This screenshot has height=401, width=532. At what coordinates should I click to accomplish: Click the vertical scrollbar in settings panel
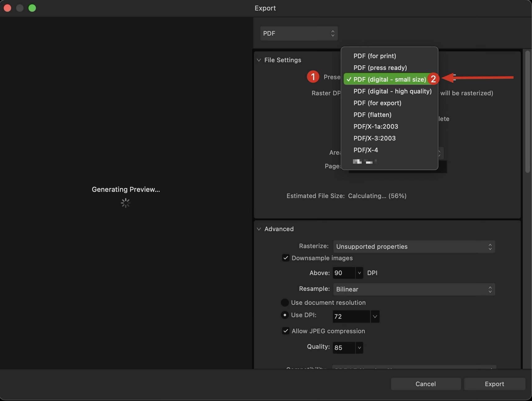point(528,111)
